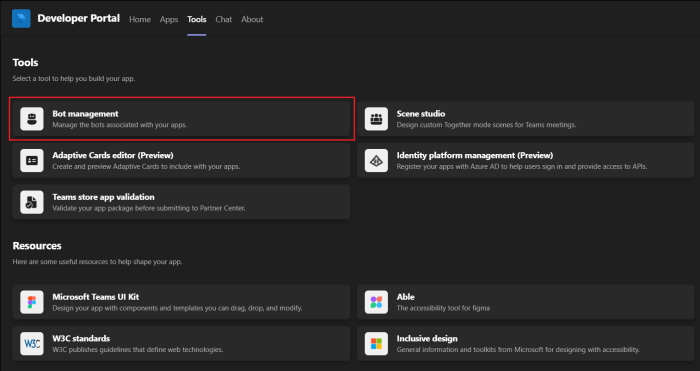This screenshot has height=371, width=700.
Task: Click the Inclusive design Microsoft logo icon
Action: tap(376, 343)
